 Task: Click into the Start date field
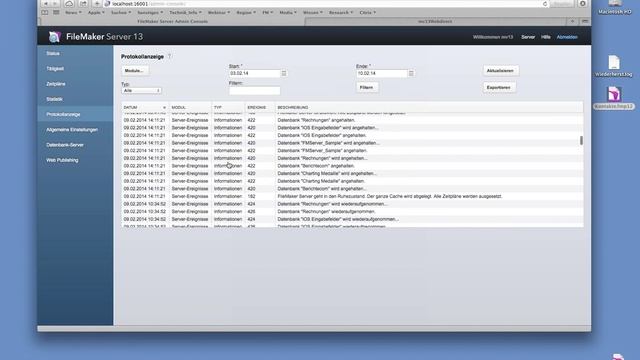pos(255,73)
